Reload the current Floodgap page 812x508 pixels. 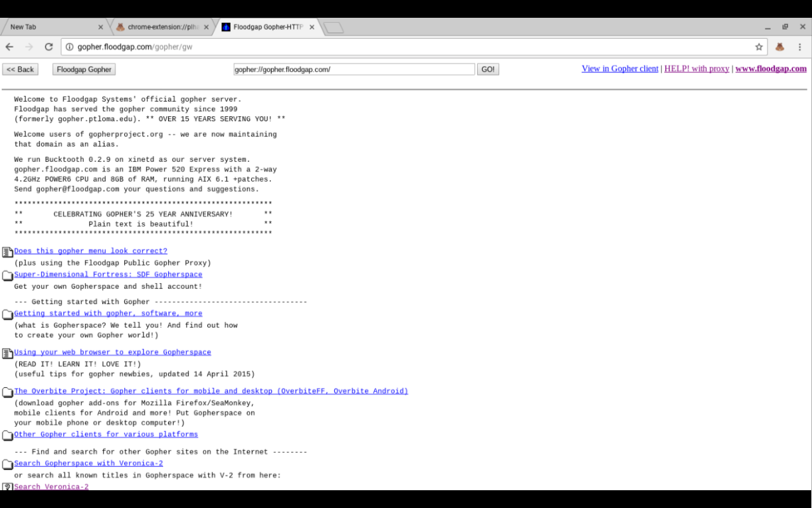point(48,46)
